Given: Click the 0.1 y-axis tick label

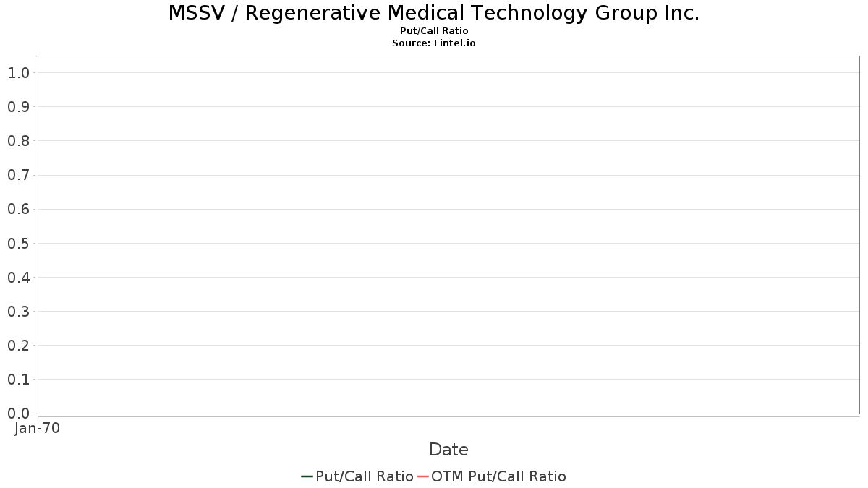Looking at the screenshot, I should coord(18,380).
